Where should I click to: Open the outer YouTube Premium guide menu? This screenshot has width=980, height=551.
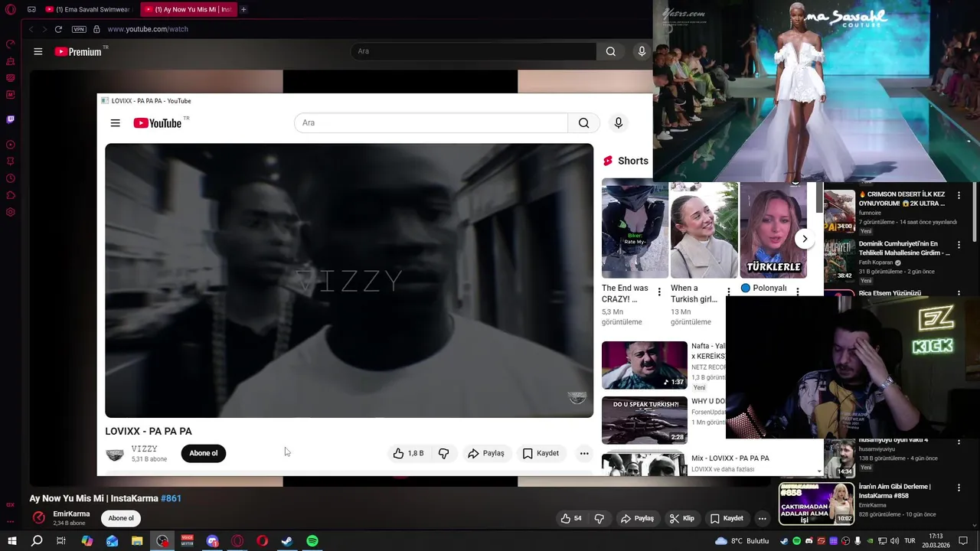coord(38,51)
